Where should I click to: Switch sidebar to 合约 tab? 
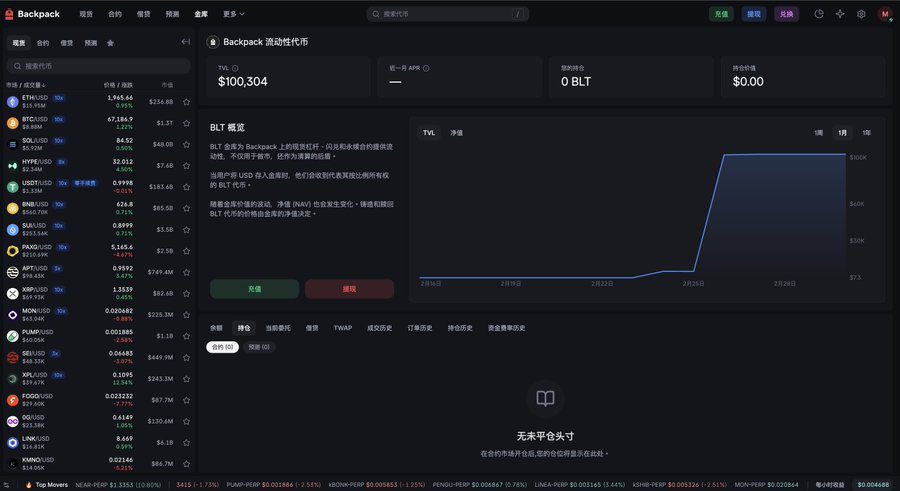tap(43, 43)
